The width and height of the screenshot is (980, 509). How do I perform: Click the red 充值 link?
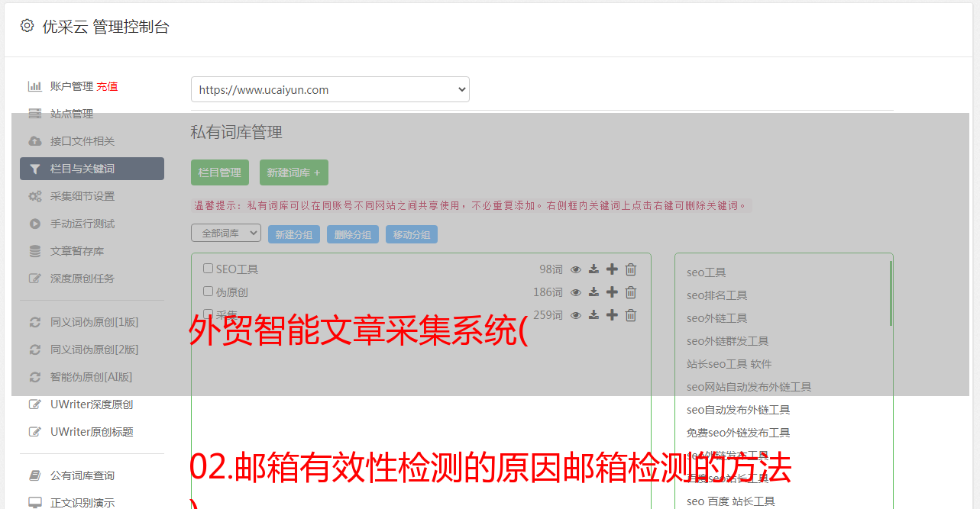pyautogui.click(x=107, y=86)
